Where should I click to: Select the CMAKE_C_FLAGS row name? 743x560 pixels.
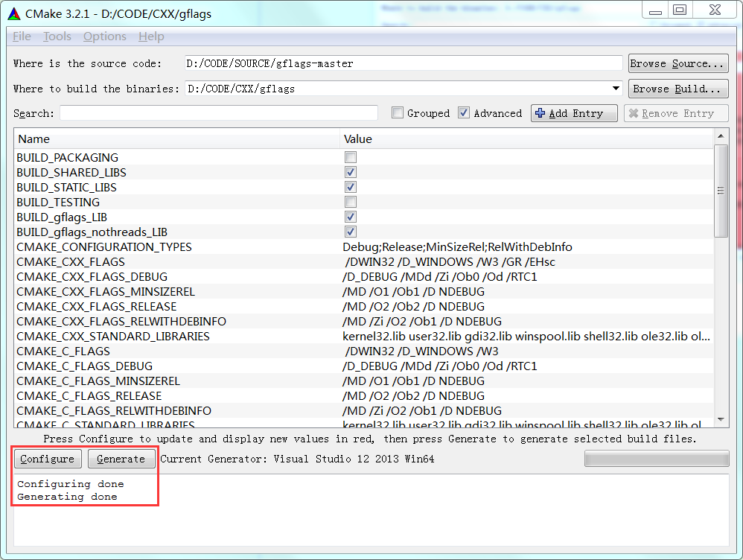(x=63, y=351)
